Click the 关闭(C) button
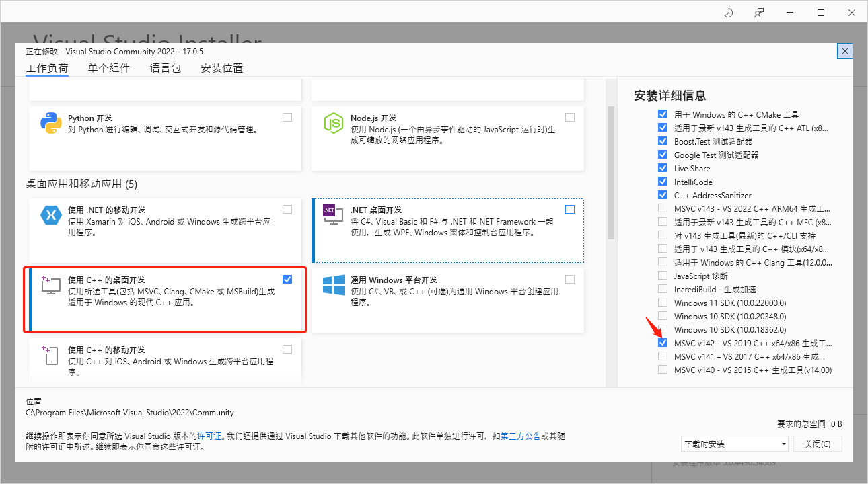Screen dimensions: 868x484 tap(818, 444)
